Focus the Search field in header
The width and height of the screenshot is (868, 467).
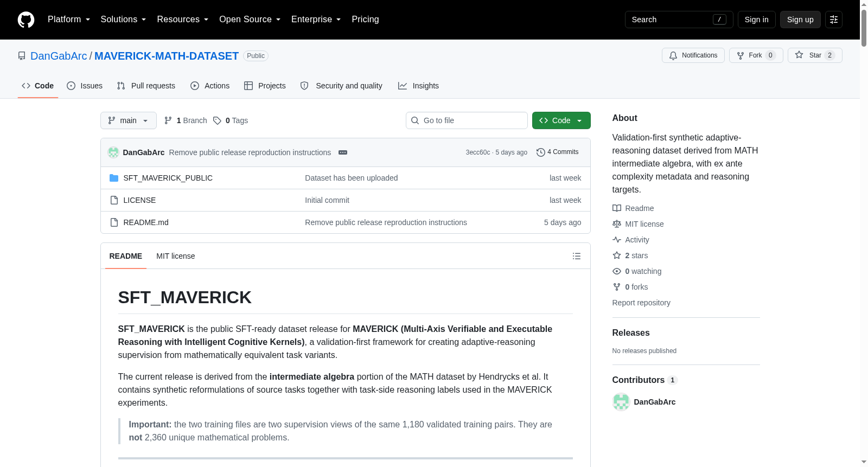click(x=679, y=20)
